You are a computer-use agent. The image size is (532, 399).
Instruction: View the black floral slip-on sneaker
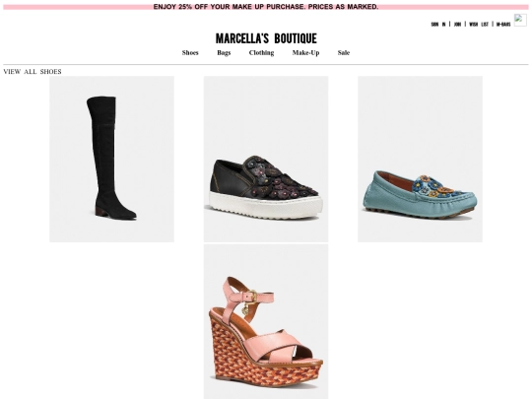[x=266, y=159]
